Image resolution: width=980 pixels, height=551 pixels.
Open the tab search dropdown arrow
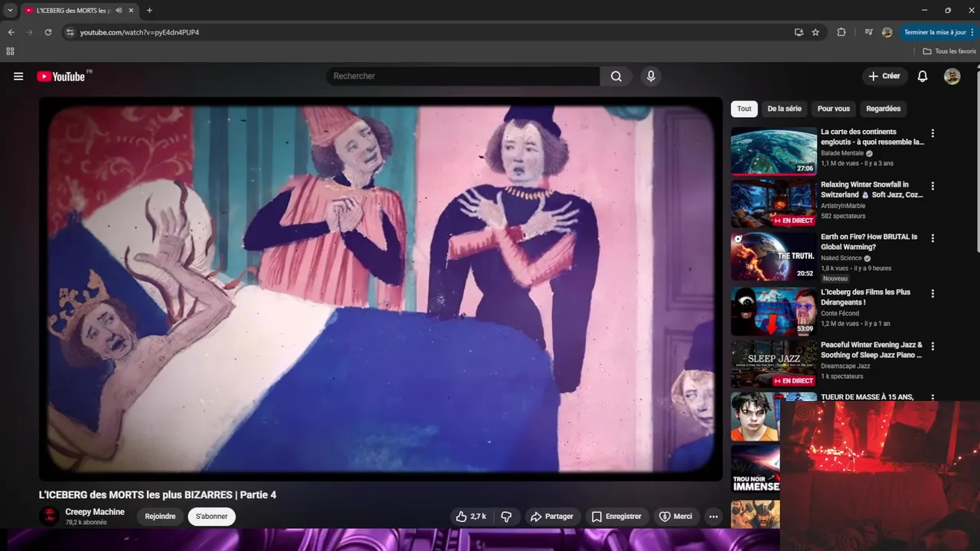(x=10, y=11)
